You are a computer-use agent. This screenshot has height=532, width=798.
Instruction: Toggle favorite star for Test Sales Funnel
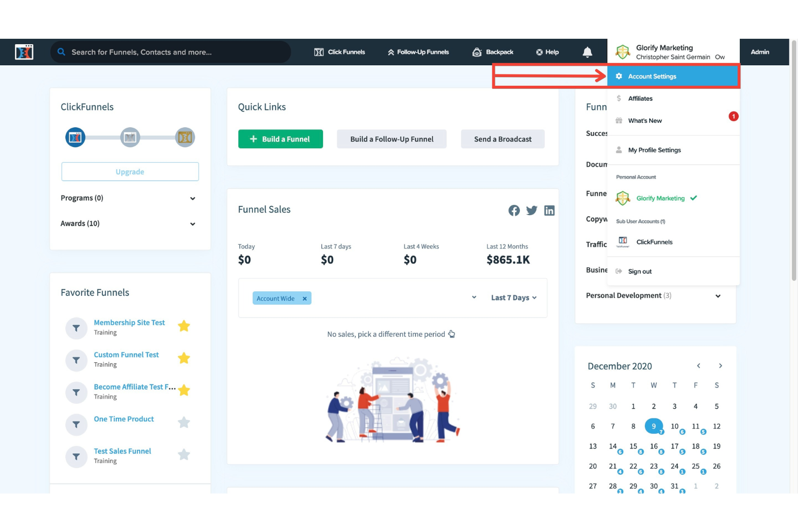pyautogui.click(x=184, y=454)
